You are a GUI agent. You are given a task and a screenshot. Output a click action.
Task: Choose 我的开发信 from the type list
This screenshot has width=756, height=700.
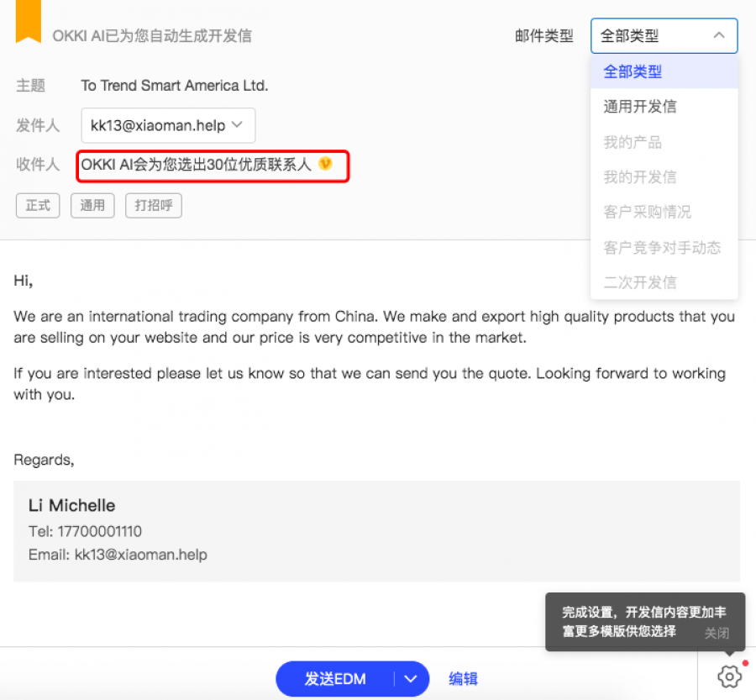664,177
